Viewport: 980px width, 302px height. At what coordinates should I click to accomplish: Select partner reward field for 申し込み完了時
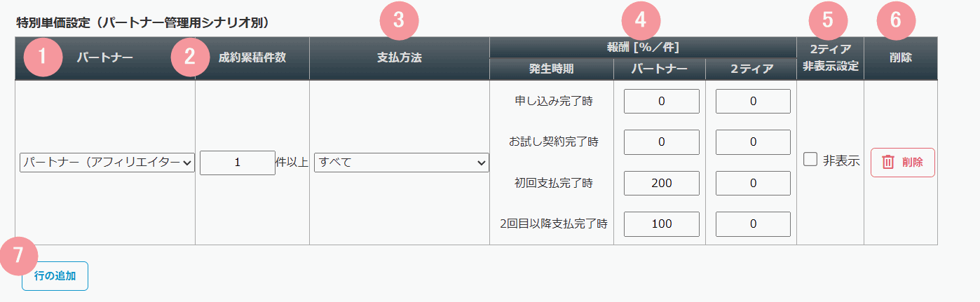661,101
